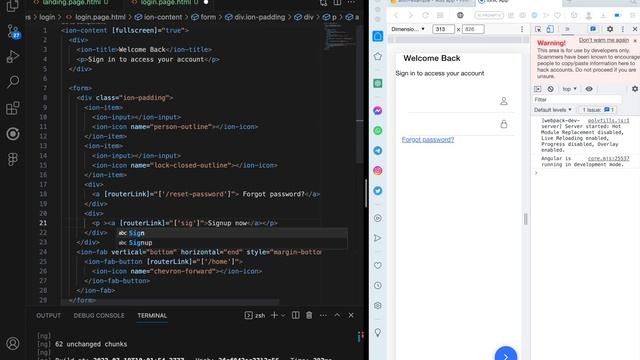Open the DEBUG CONSOLE panel tab

[x=99, y=316]
